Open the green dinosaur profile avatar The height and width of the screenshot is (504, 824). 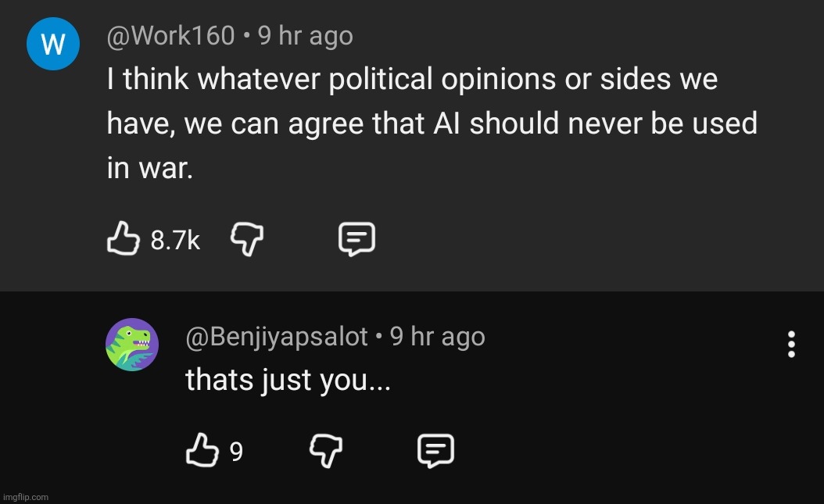click(132, 345)
